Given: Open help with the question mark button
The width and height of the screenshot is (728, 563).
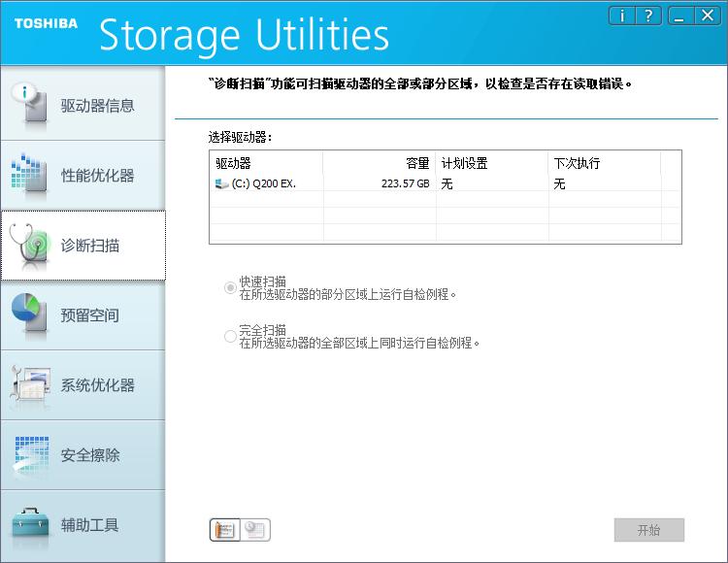Looking at the screenshot, I should tap(648, 16).
